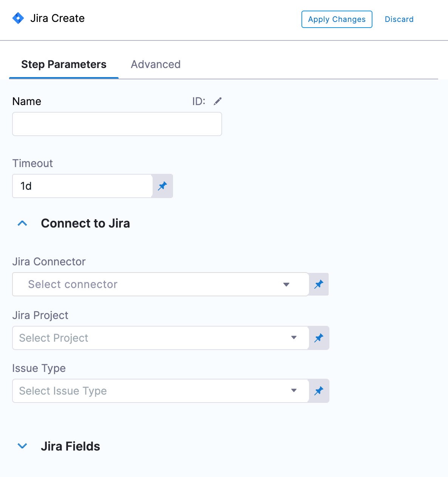448x477 pixels.
Task: Switch to the Advanced tab
Action: click(x=156, y=64)
